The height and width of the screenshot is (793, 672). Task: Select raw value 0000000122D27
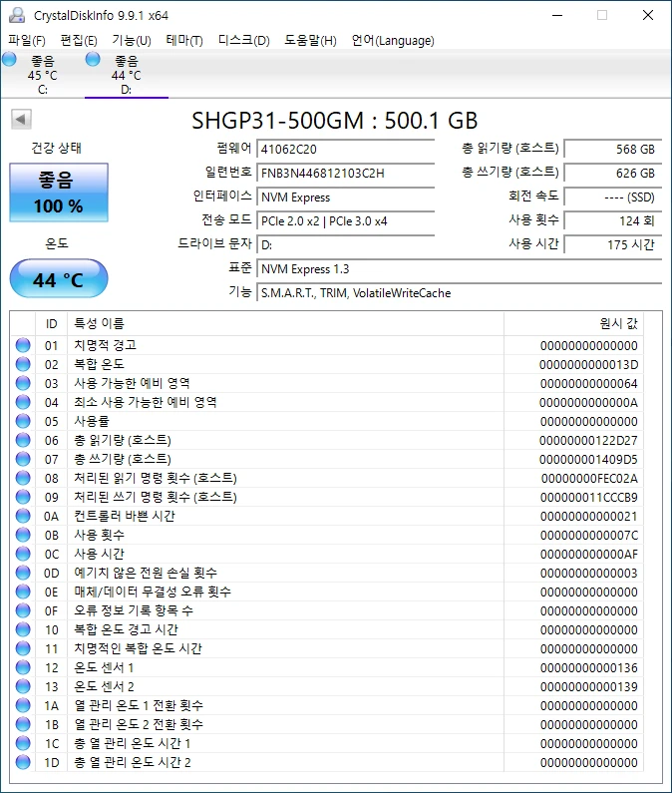pos(588,441)
